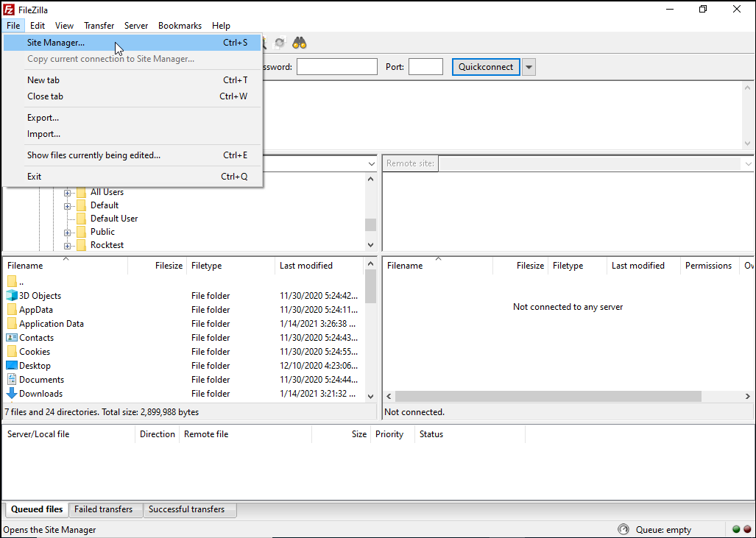
Task: Sort local files by Last modified column
Action: (x=319, y=266)
